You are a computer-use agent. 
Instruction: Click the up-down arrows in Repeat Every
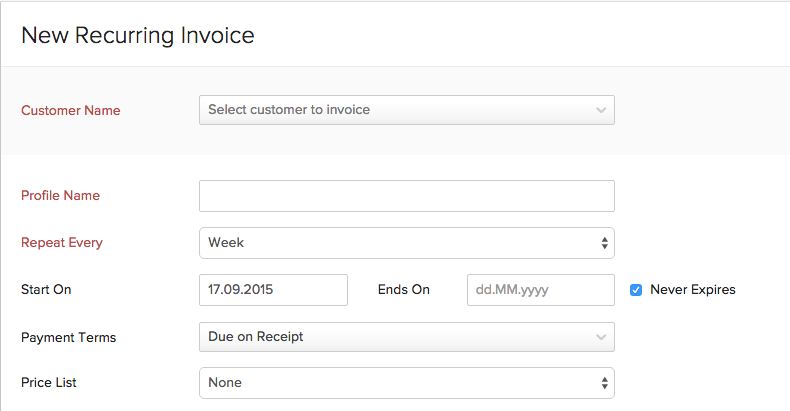604,243
